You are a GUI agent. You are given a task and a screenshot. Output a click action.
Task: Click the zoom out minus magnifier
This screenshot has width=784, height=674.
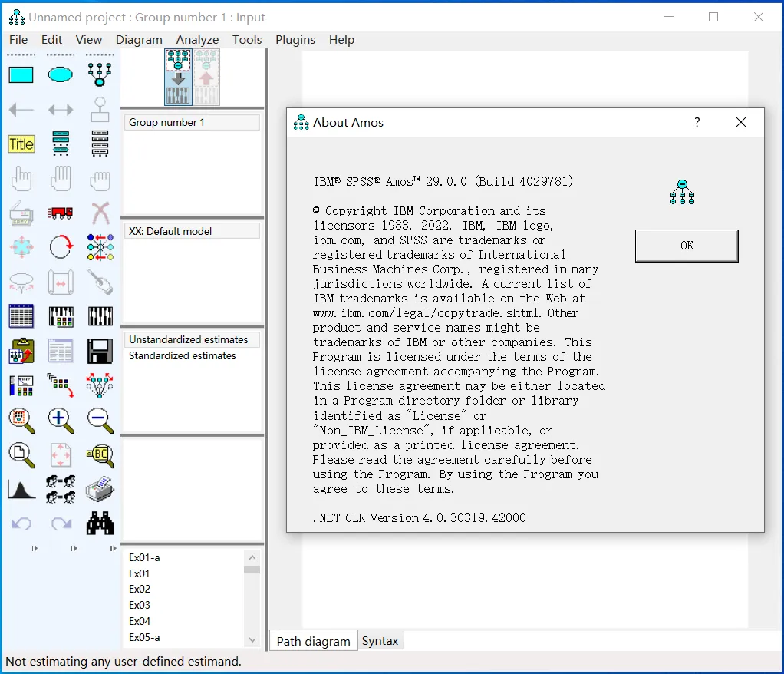click(100, 421)
